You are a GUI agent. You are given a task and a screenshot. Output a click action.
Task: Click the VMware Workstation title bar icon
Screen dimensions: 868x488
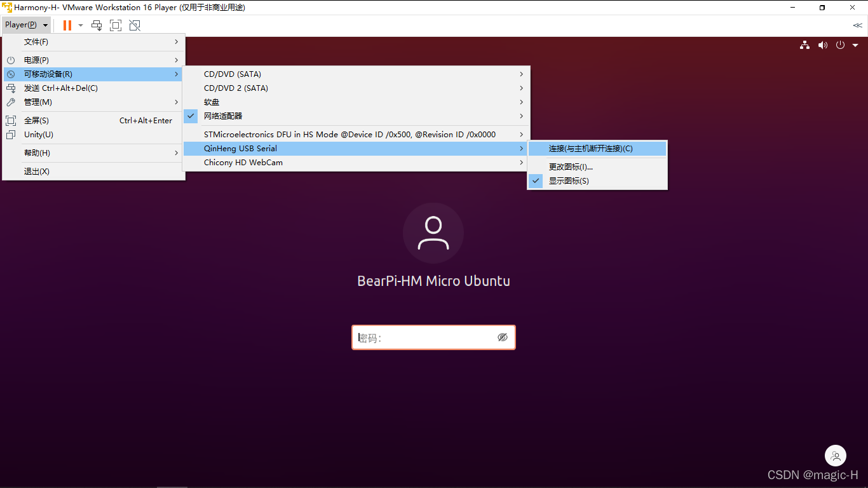click(7, 8)
